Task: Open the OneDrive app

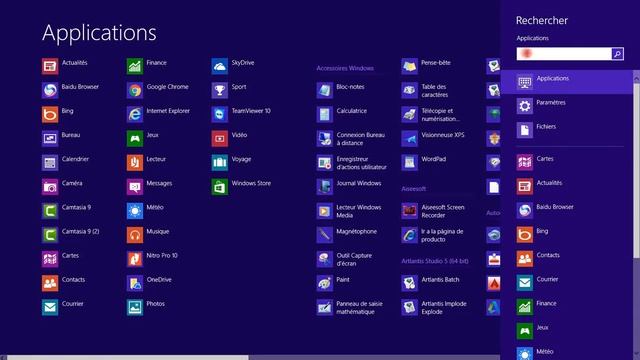Action: [x=135, y=283]
